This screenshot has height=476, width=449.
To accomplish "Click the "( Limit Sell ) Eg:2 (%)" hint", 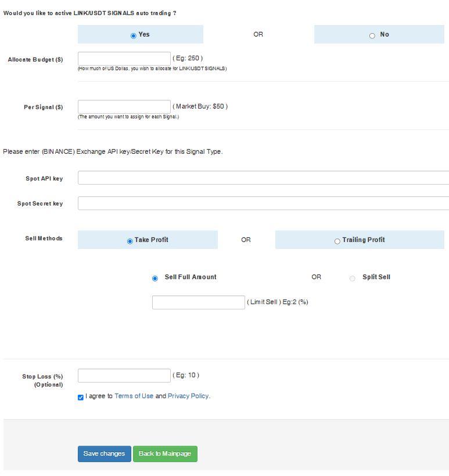I will [278, 302].
